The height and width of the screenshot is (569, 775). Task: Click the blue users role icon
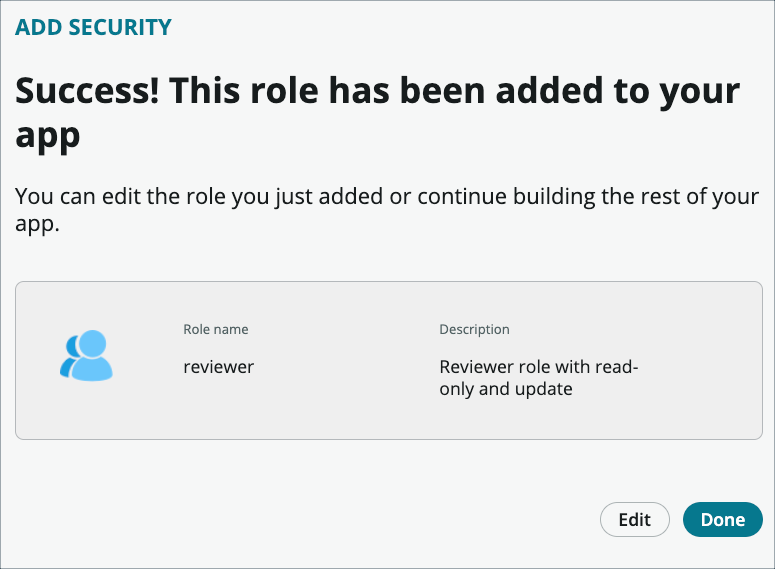click(x=86, y=355)
